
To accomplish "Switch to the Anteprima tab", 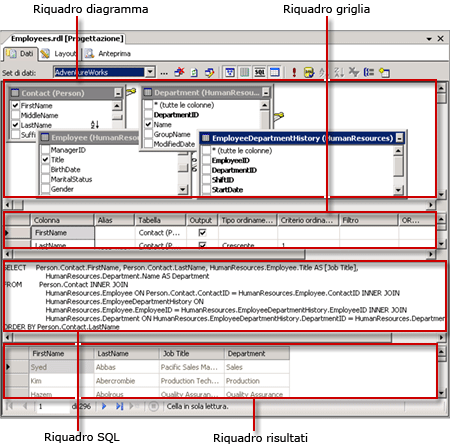I will [x=107, y=54].
